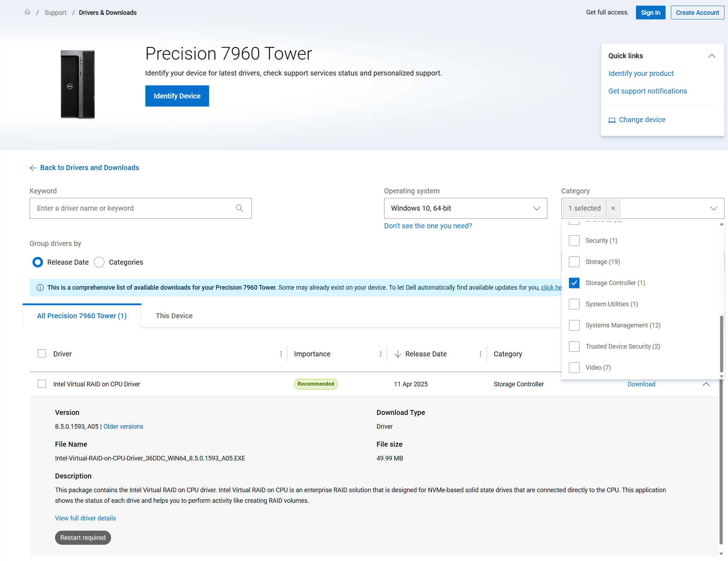Click the Recommended importance badge
Screen dimensions: 728x561
pos(316,384)
